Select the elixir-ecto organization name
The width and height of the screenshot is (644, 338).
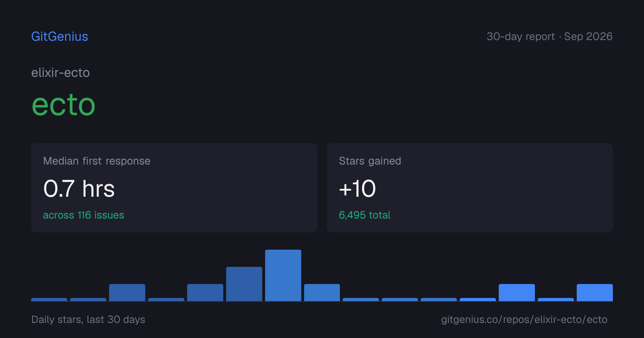pyautogui.click(x=60, y=73)
